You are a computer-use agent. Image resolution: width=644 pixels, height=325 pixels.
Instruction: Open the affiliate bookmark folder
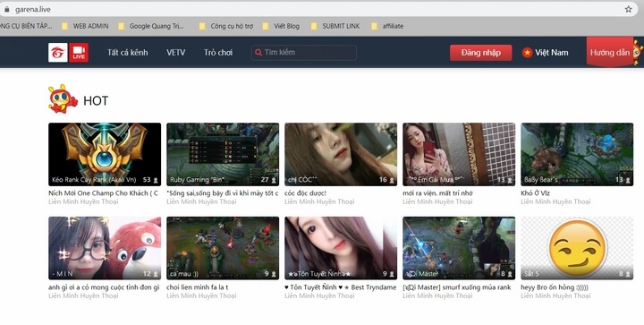387,26
